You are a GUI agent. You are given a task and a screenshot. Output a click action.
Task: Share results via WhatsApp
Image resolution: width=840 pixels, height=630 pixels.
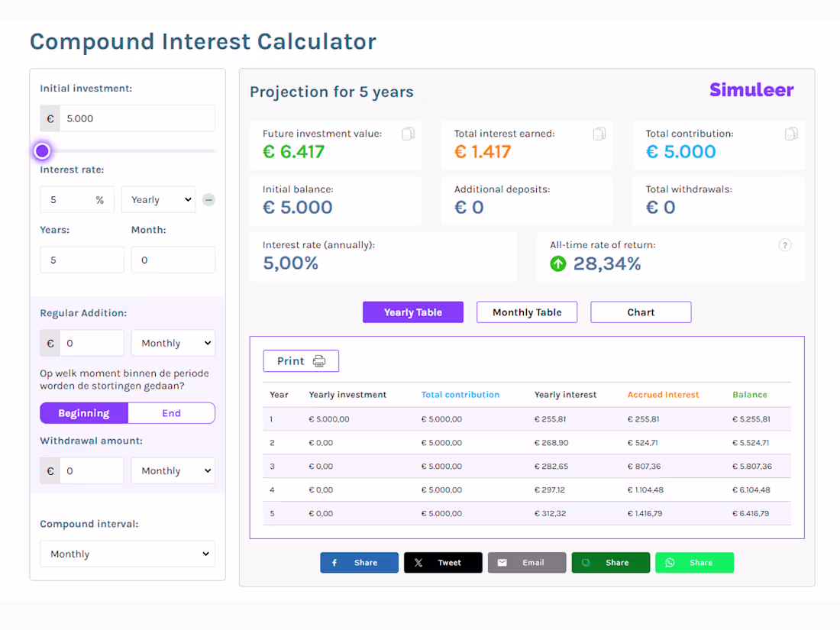(694, 563)
